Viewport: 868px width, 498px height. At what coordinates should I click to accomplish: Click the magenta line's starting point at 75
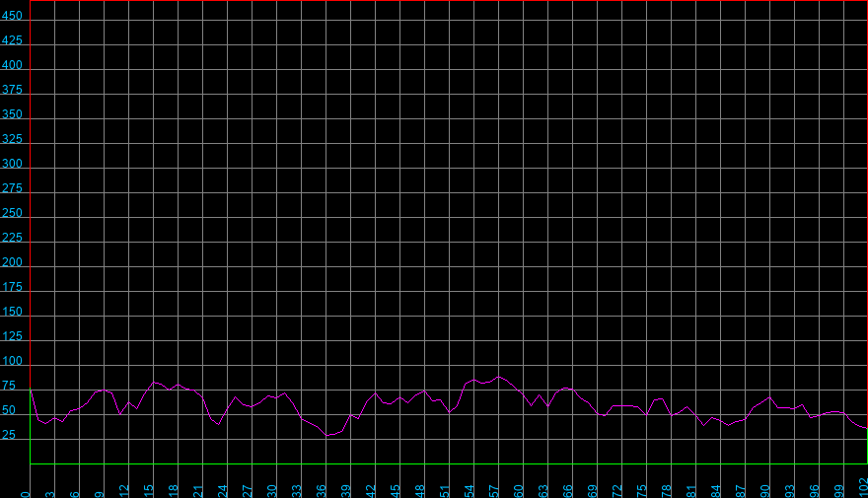(31, 391)
